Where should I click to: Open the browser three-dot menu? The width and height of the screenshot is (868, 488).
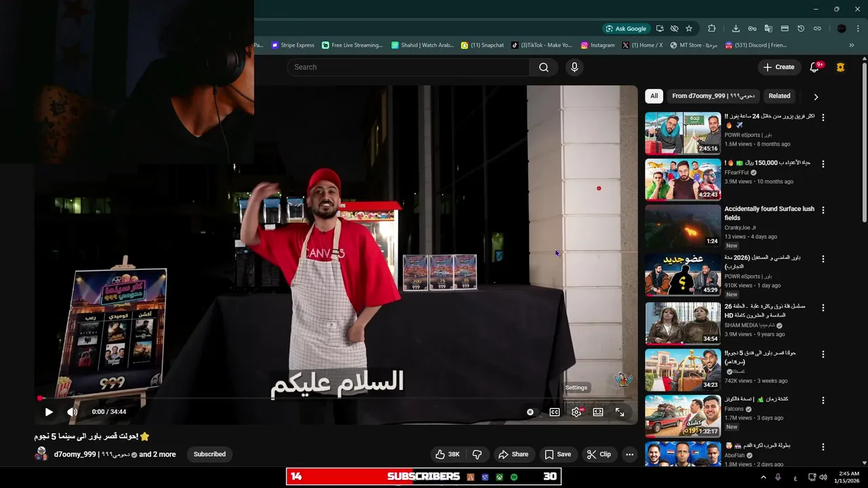coord(858,28)
